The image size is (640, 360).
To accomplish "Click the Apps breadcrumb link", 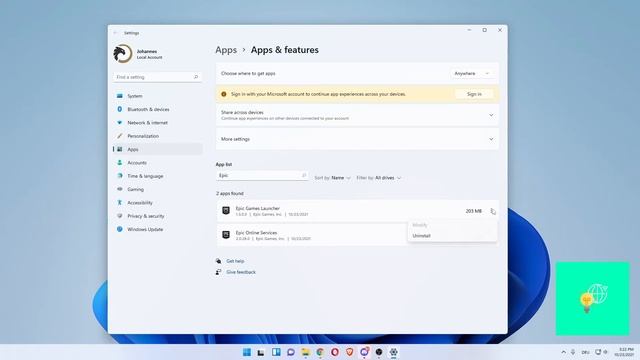I will click(226, 50).
